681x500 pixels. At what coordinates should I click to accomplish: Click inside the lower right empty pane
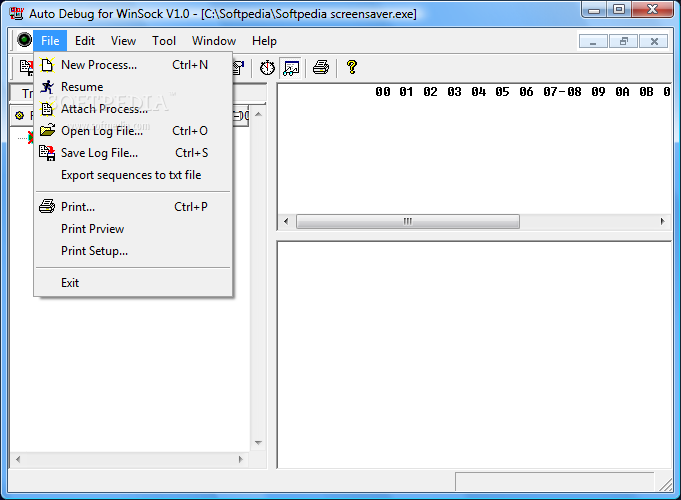[x=474, y=355]
